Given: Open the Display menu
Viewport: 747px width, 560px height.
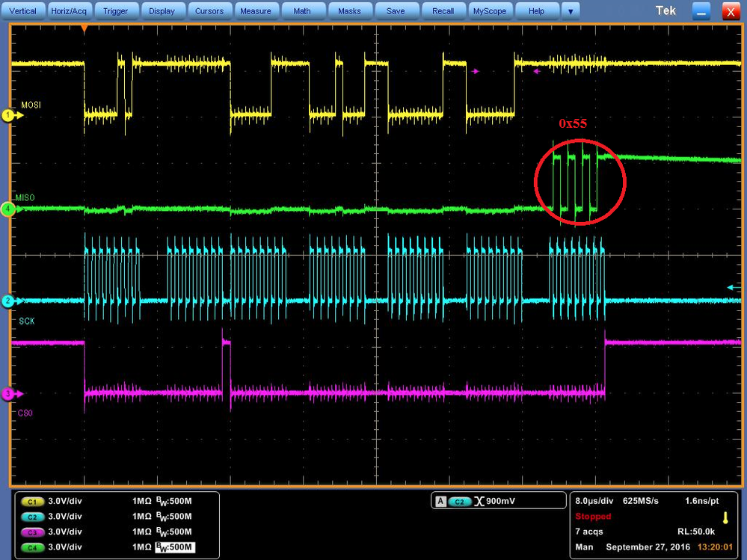Looking at the screenshot, I should 162,11.
